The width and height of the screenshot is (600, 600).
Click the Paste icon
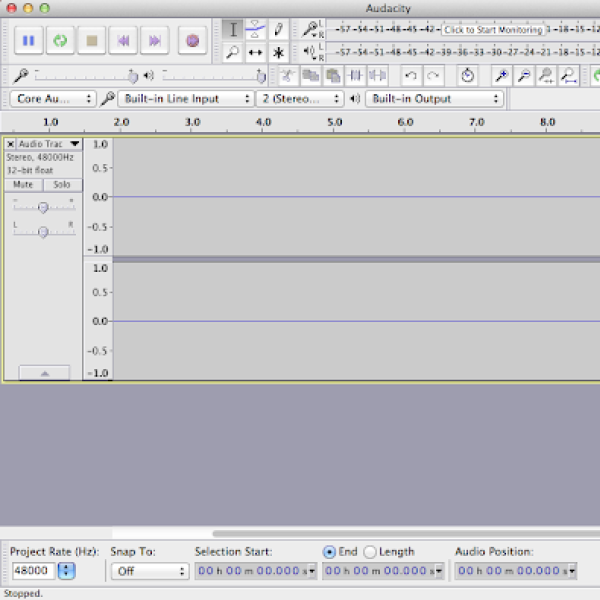click(333, 76)
